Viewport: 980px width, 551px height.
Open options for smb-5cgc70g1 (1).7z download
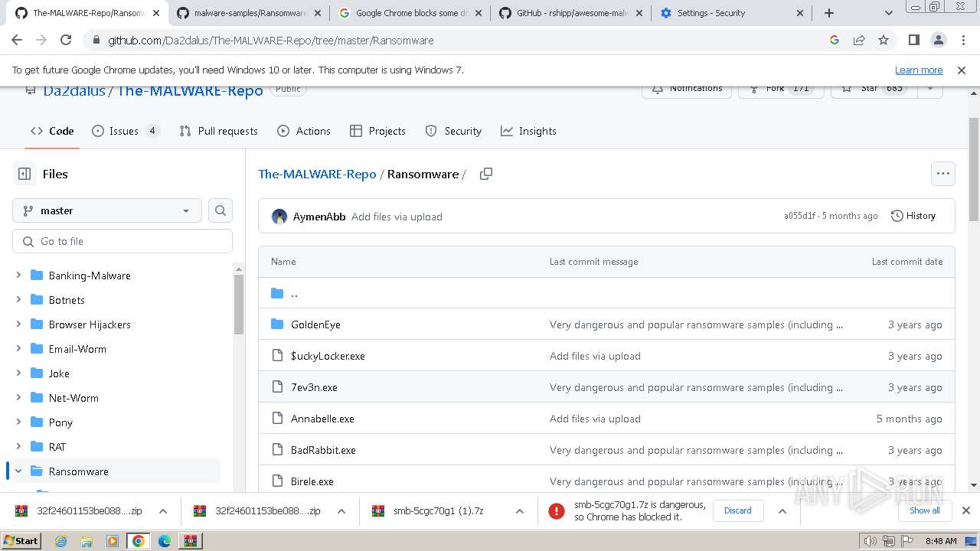click(x=519, y=511)
